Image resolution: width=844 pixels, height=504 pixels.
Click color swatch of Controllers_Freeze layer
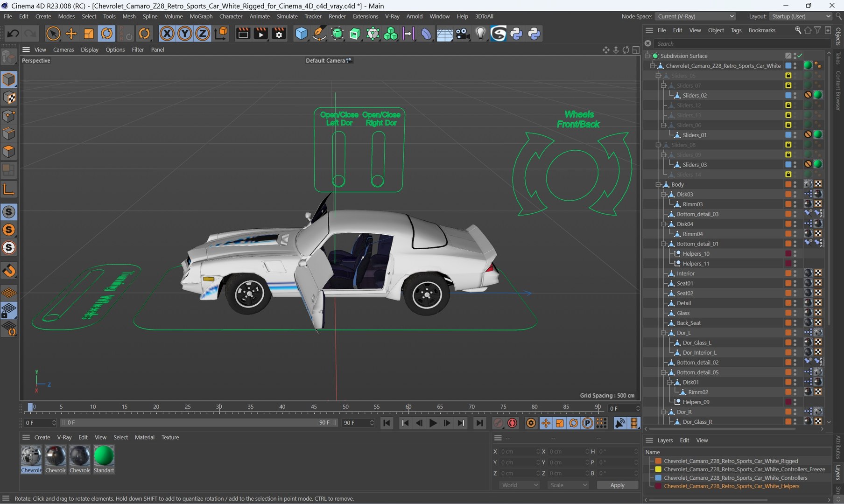click(658, 469)
